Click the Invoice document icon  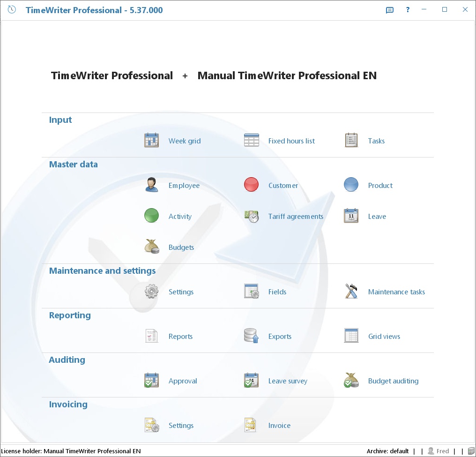pyautogui.click(x=251, y=425)
